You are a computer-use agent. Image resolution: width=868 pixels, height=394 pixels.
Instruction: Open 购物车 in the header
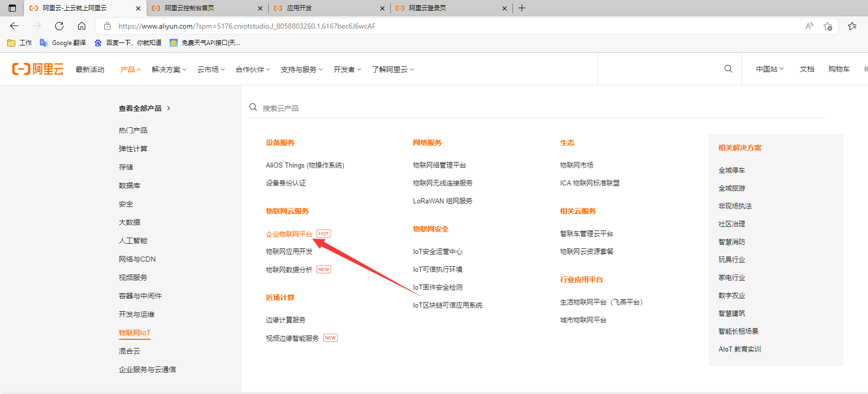click(x=839, y=69)
